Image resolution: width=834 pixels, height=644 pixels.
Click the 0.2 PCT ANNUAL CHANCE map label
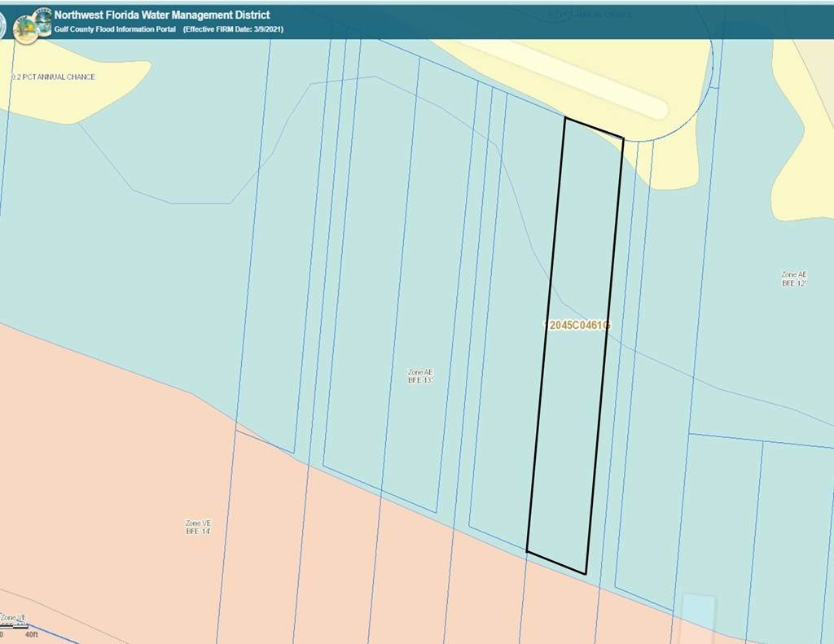(x=53, y=77)
